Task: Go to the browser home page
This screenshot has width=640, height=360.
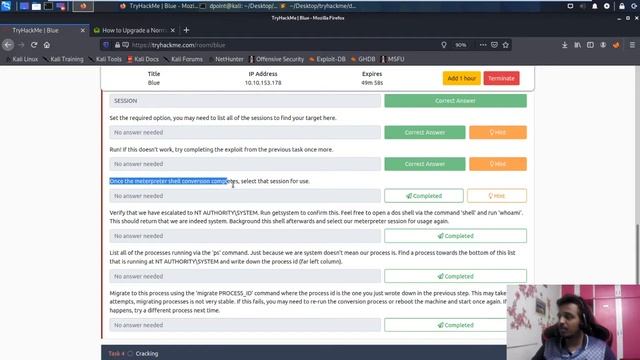Action: pos(47,45)
